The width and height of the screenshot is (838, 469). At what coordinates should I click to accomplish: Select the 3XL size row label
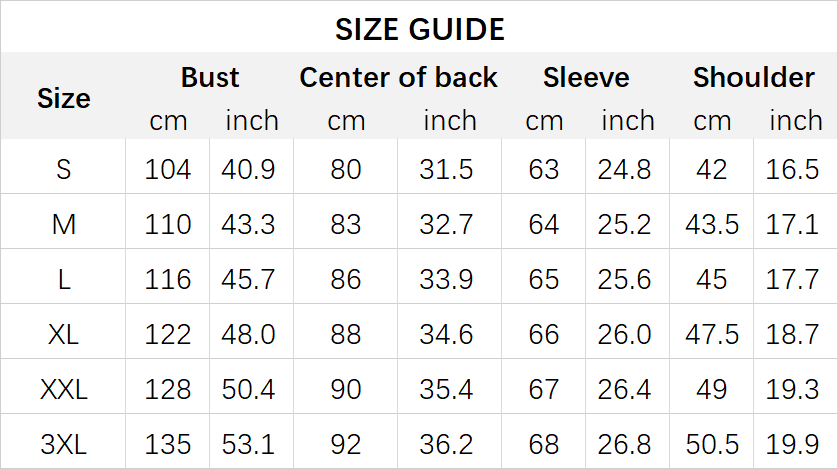[64, 442]
